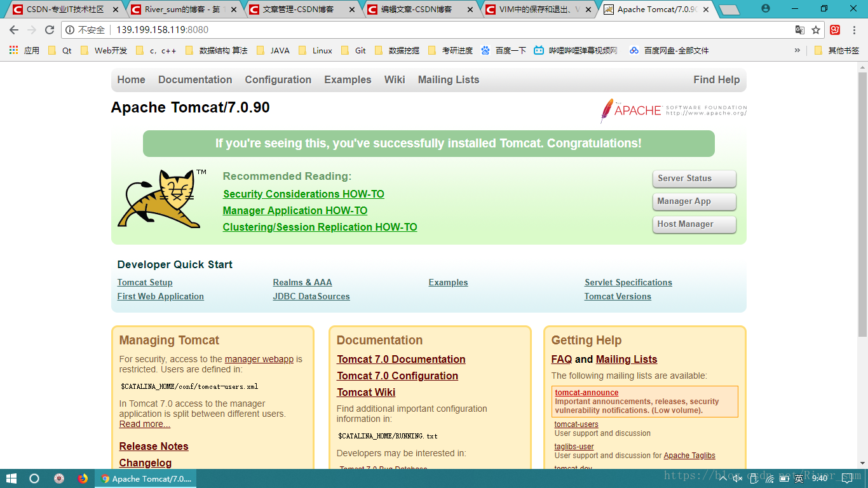Click the browser forward arrow
Viewport: 868px width, 488px height.
pos(32,30)
